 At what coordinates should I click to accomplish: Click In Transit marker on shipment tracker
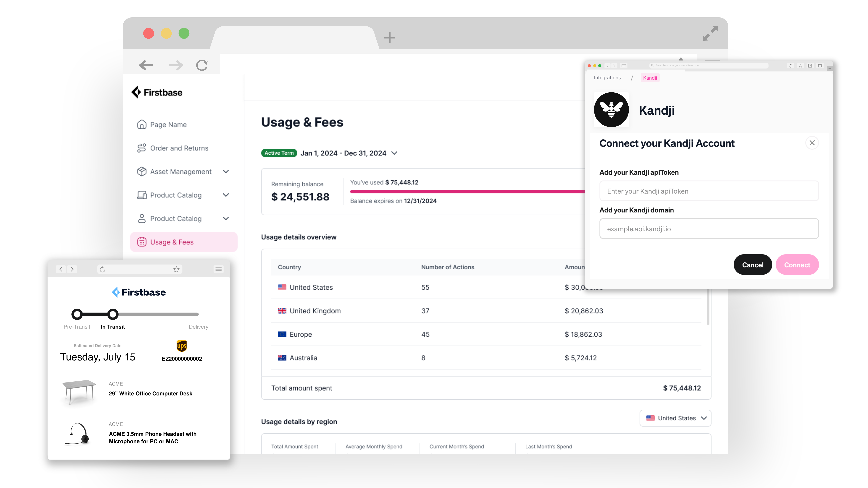113,314
